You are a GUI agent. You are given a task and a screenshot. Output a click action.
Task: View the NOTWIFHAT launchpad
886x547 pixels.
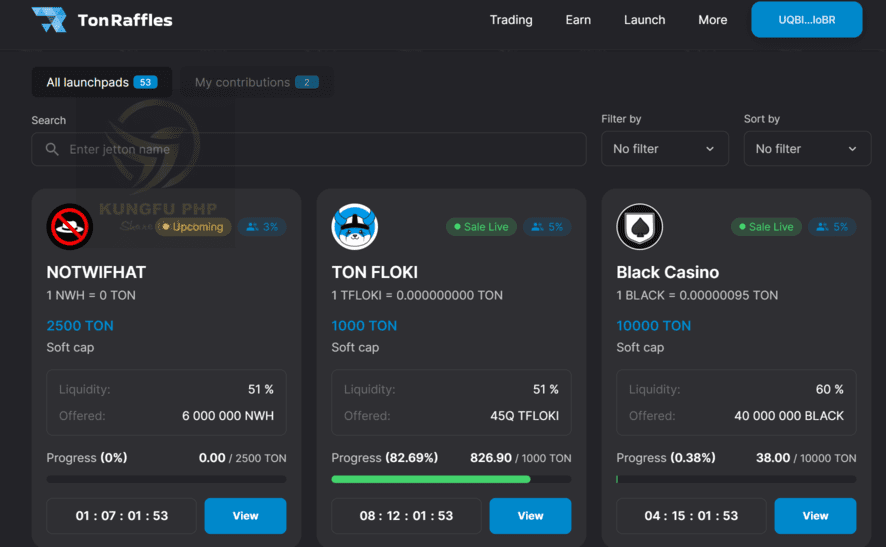(x=245, y=515)
